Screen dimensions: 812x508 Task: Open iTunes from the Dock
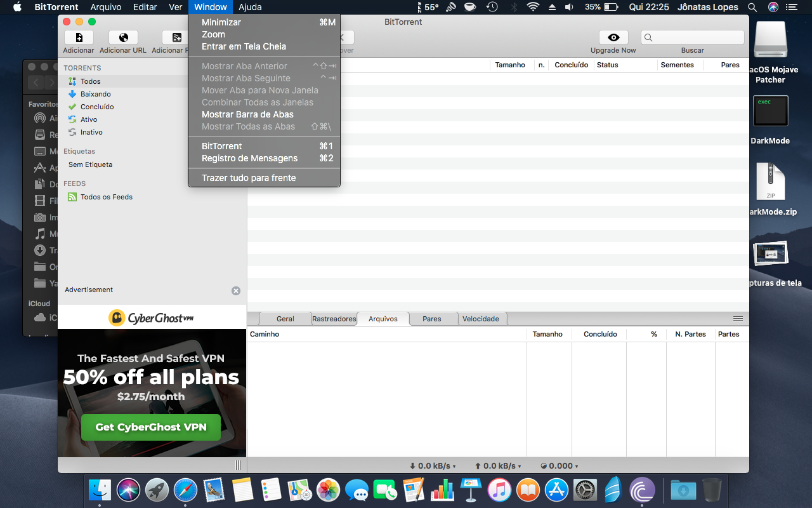tap(500, 490)
